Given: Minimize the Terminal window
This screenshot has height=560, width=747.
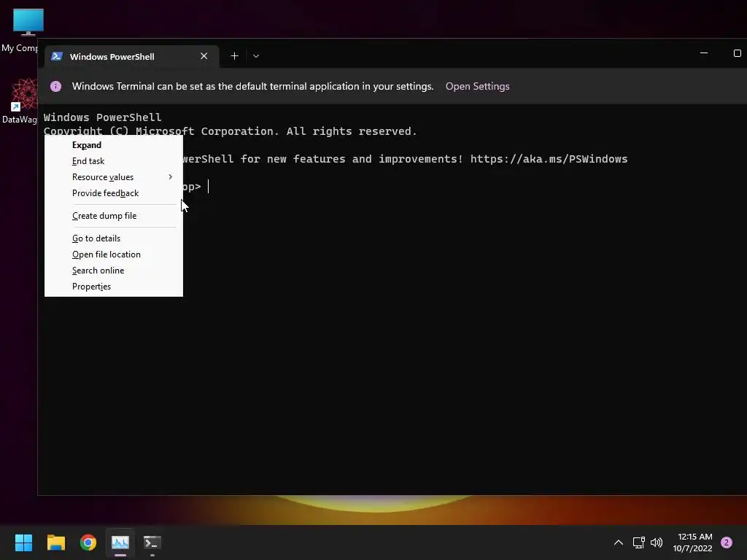Looking at the screenshot, I should 704,52.
